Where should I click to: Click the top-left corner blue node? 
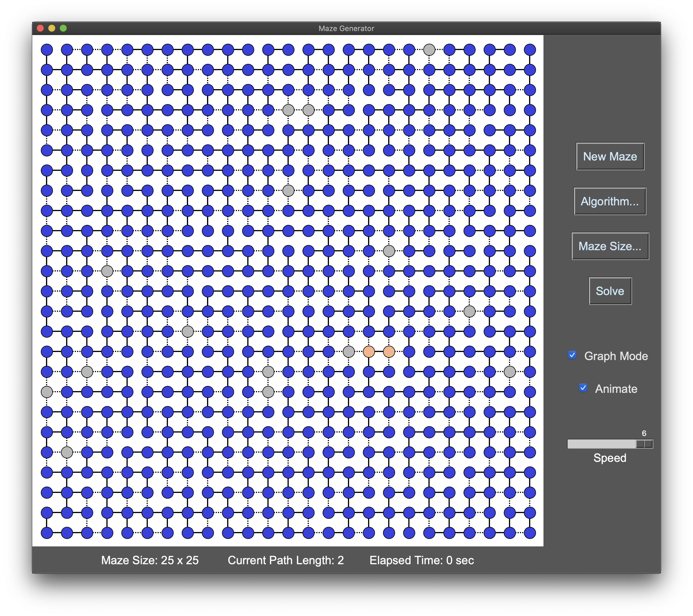click(47, 50)
